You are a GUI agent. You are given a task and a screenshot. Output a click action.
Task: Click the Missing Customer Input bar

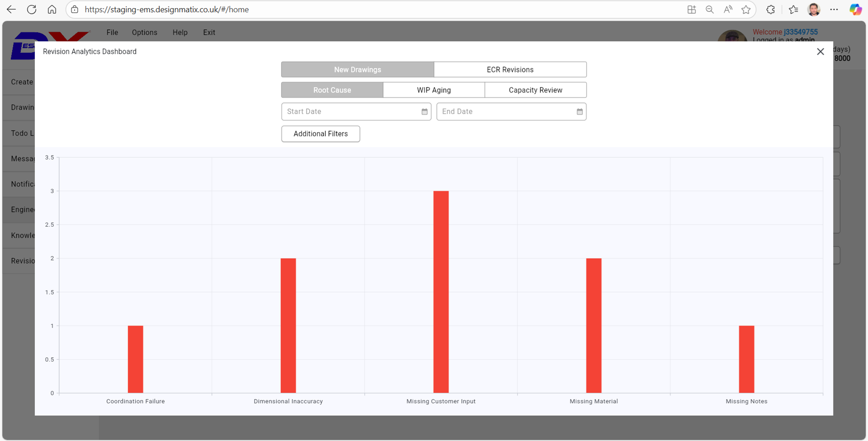pyautogui.click(x=441, y=292)
